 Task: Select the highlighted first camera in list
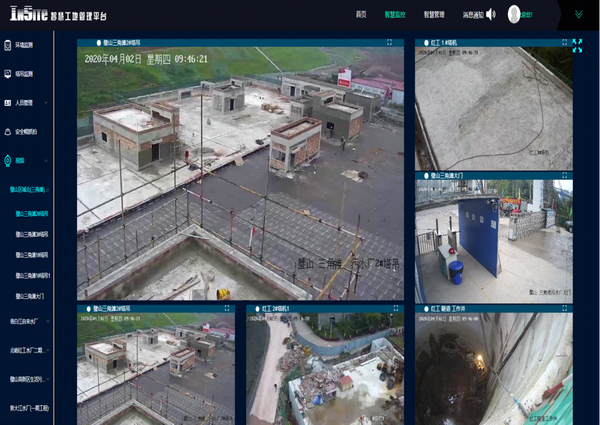point(36,212)
